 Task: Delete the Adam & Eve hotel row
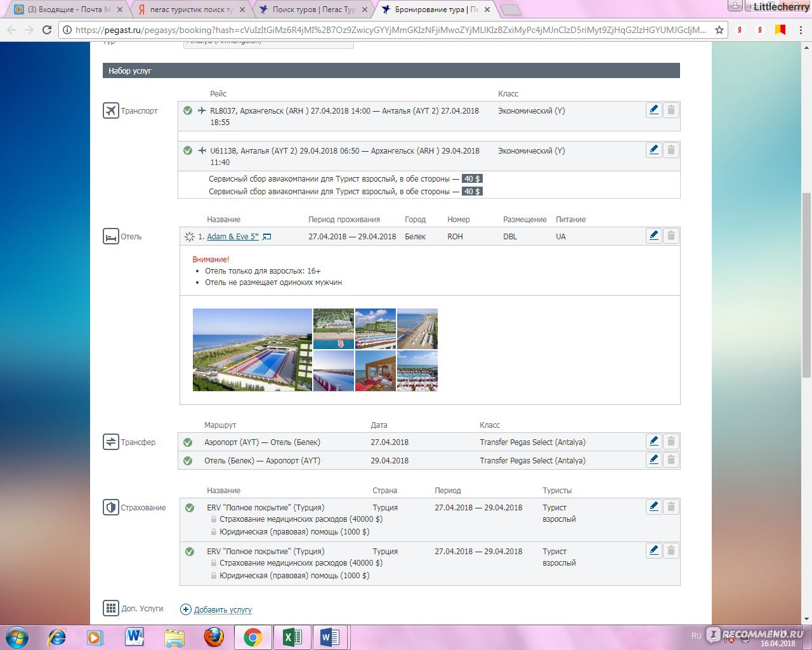(x=671, y=235)
